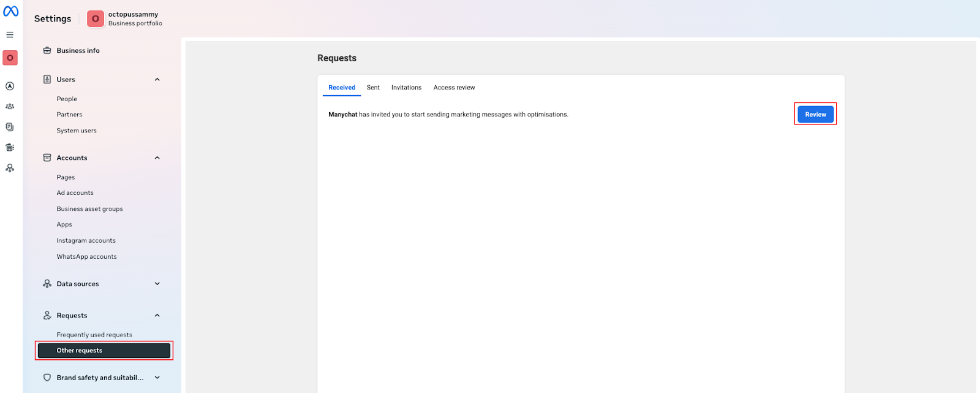The image size is (980, 393).
Task: Click the Brand safety shield icon
Action: [47, 378]
